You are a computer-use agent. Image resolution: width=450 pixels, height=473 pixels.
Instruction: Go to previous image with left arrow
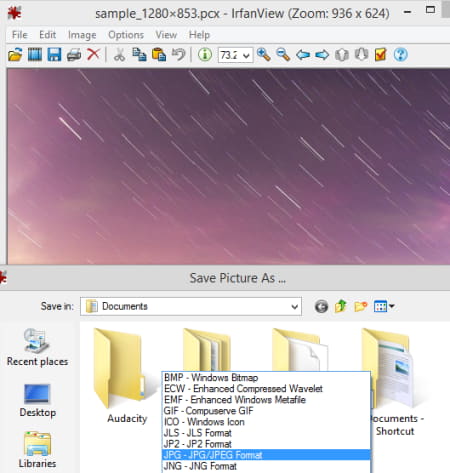point(303,54)
